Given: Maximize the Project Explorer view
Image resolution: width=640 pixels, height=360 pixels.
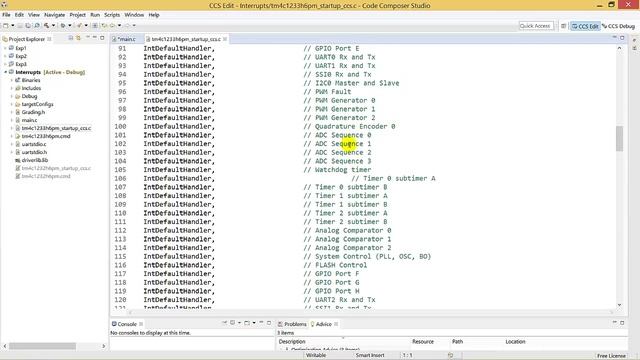Looking at the screenshot, I should pos(102,38).
